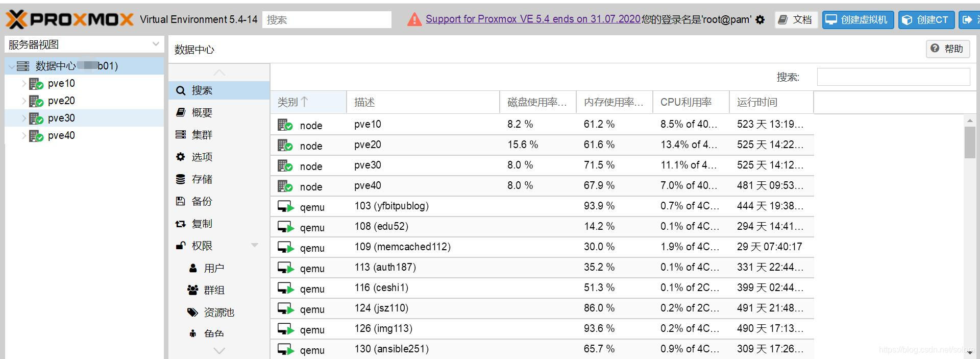The image size is (980, 359).
Task: Expand pve30 node in server tree
Action: pyautogui.click(x=23, y=118)
